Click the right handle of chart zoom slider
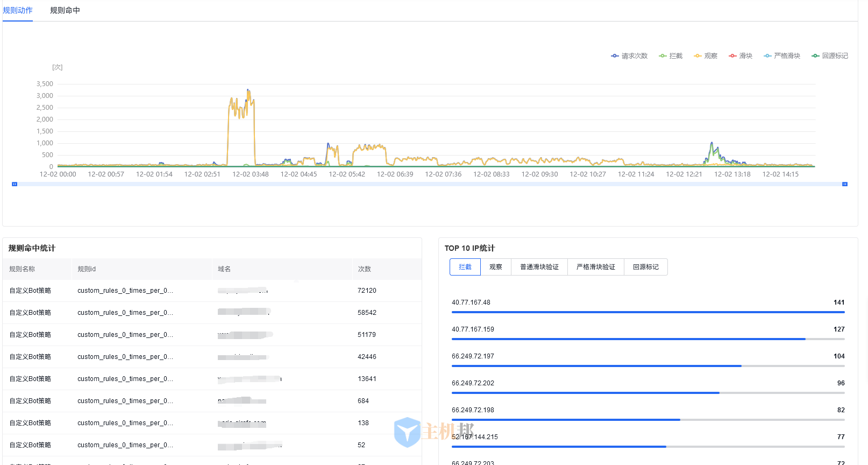The image size is (868, 465). (845, 184)
